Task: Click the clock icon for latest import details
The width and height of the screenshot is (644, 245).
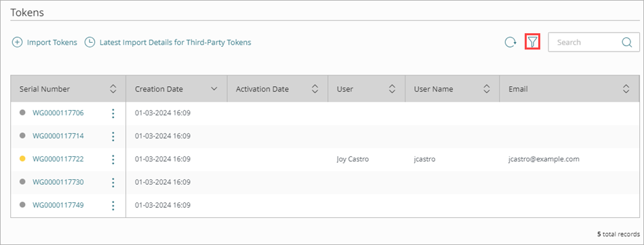Action: point(89,42)
